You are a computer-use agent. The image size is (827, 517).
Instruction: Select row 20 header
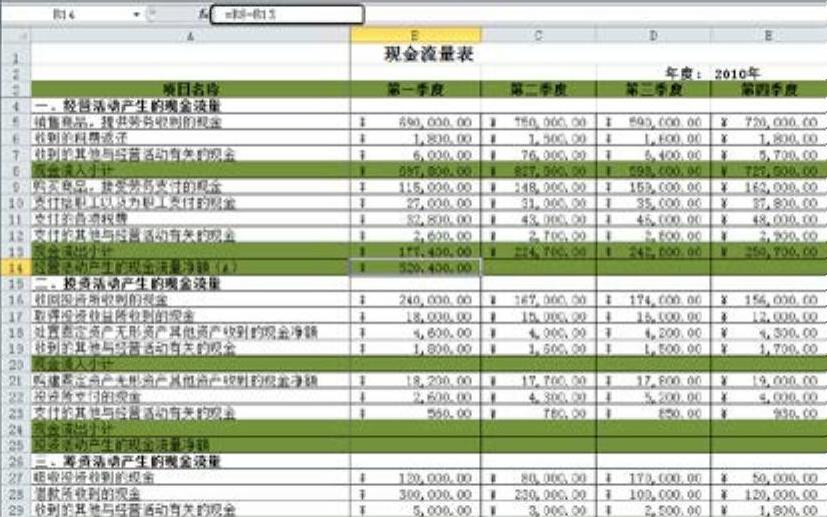click(16, 365)
